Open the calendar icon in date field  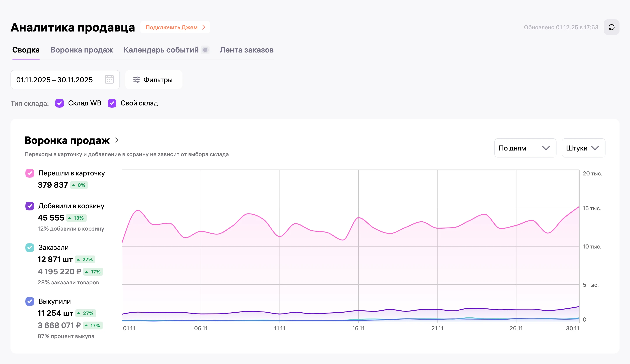[x=109, y=79]
